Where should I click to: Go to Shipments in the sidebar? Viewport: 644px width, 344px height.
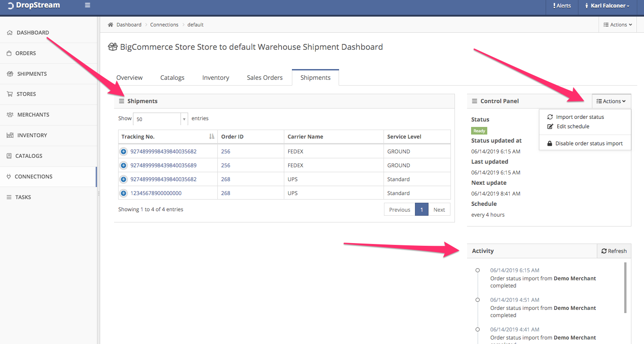coord(31,74)
